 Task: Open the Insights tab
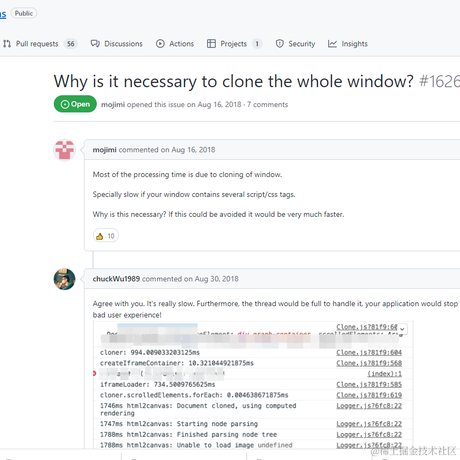click(x=348, y=44)
